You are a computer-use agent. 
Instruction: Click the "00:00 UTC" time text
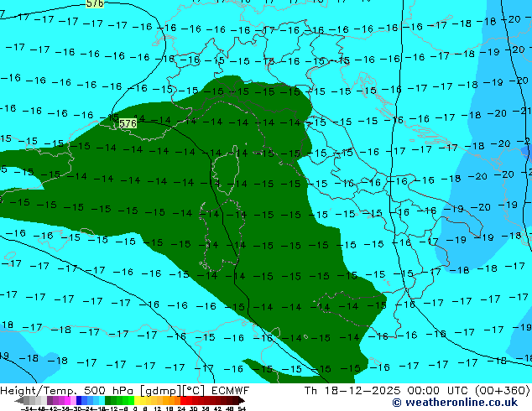(x=437, y=390)
